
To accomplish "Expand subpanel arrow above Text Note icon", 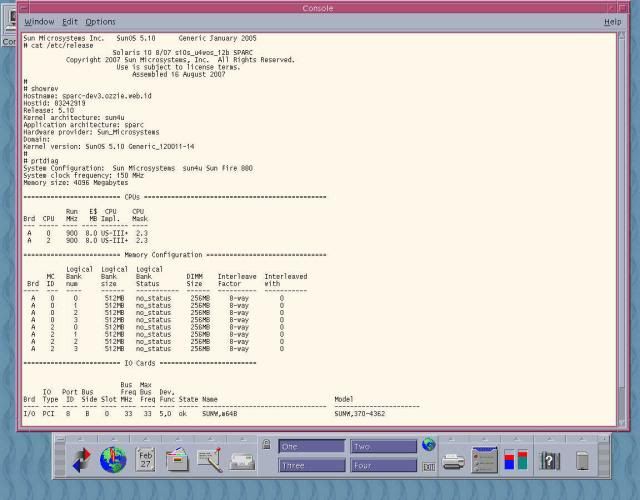I will pos(210,439).
